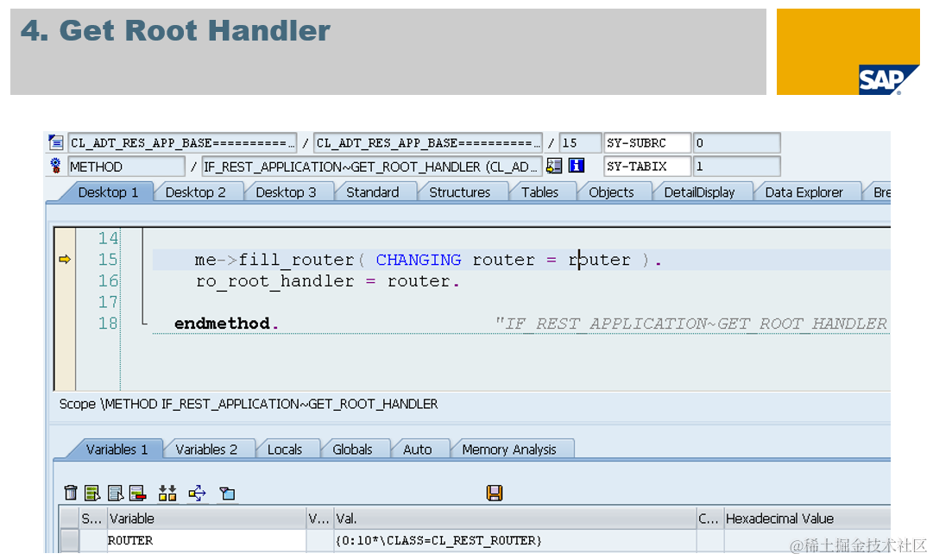This screenshot has height=560, width=933.
Task: Switch to the Auto tab
Action: coord(417,450)
